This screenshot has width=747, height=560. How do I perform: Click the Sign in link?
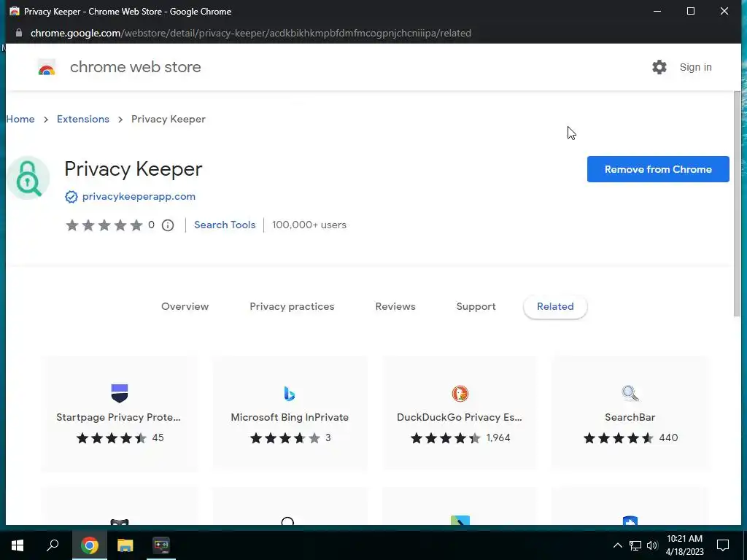coord(695,67)
